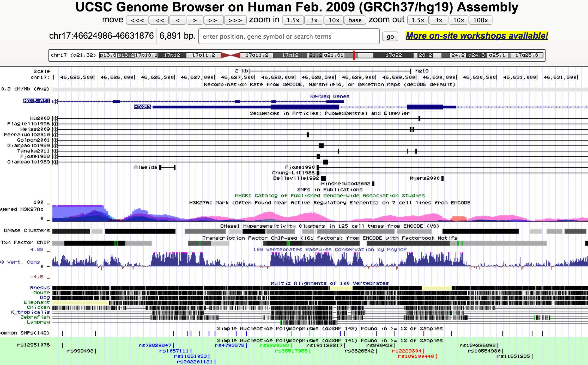This screenshot has width=588, height=365.
Task: Click the red marker on the chromosome ideogram
Action: pos(354,55)
